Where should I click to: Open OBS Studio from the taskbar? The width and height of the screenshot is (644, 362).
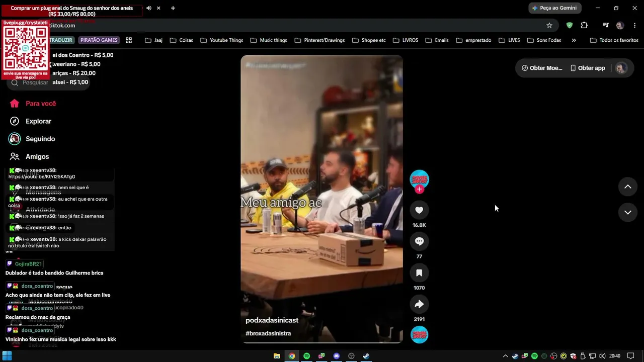[352, 356]
